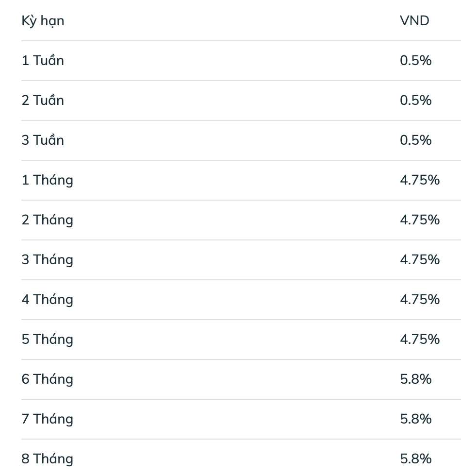The width and height of the screenshot is (461, 476).
Task: Click the "Kỳ hạn" column header
Action: (x=43, y=21)
